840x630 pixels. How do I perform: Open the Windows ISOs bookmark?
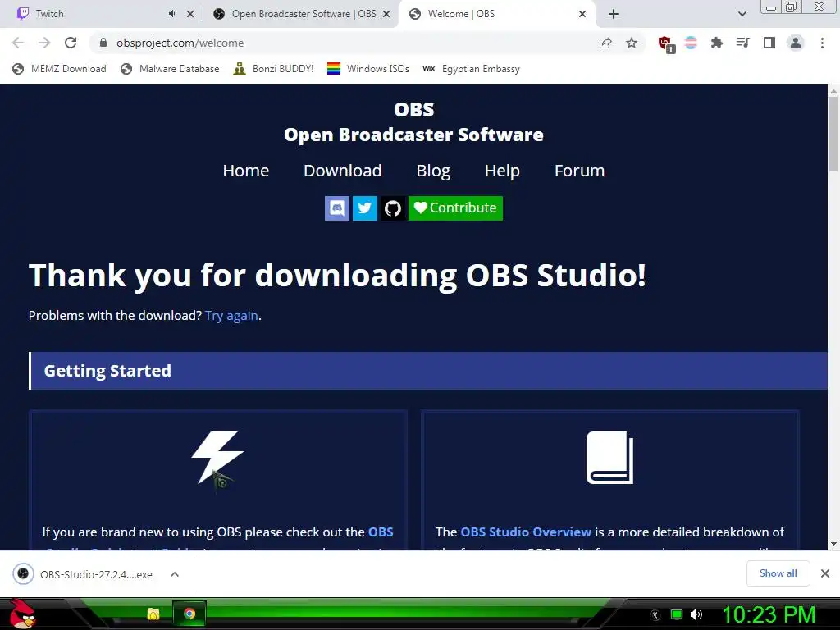coord(368,69)
